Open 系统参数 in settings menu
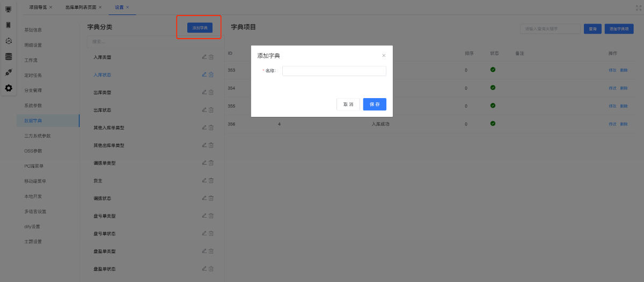The width and height of the screenshot is (644, 282). (x=33, y=106)
